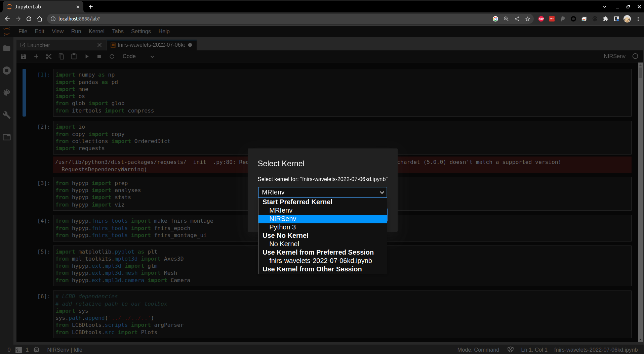Open the running terminals and kernels sidebar
The image size is (644, 354).
(x=7, y=71)
